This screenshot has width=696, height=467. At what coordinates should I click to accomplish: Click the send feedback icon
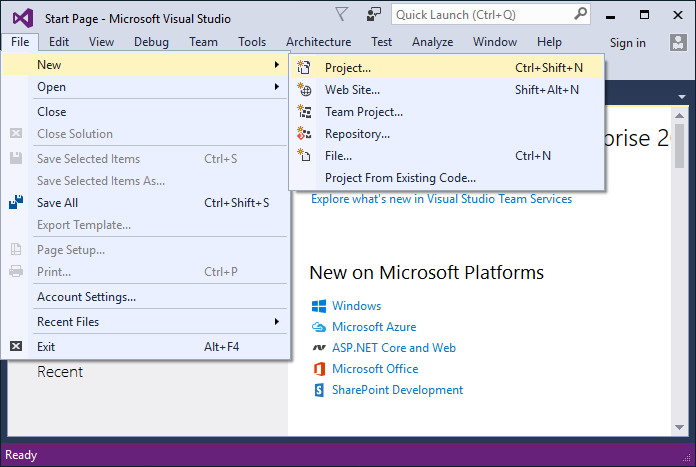point(373,14)
